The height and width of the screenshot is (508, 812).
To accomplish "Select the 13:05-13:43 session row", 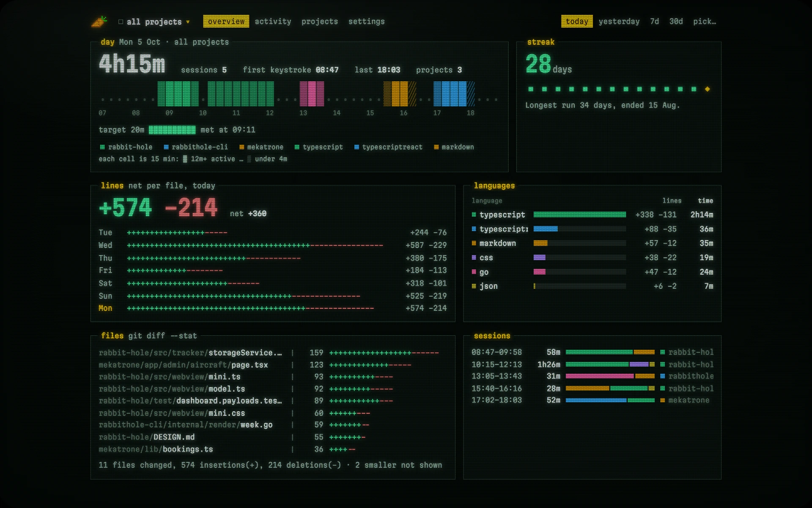I will click(593, 376).
